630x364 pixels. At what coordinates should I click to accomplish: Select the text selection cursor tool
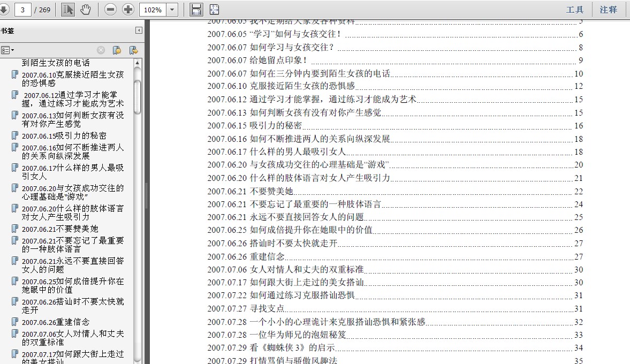tap(68, 10)
